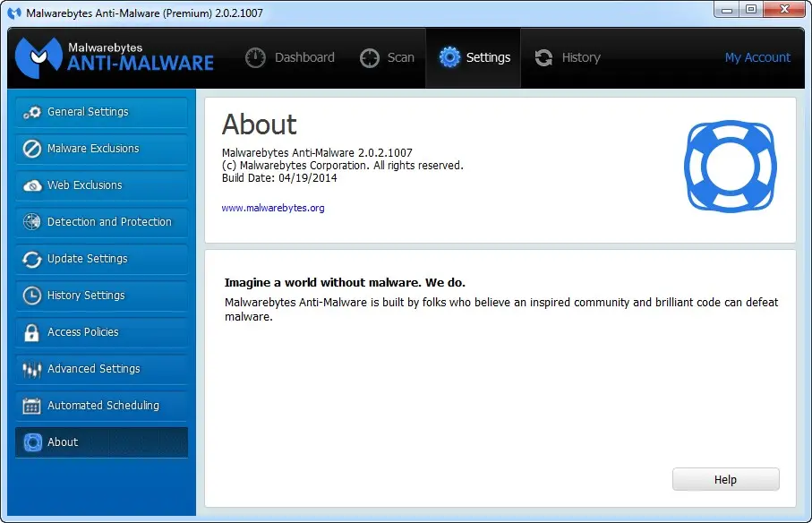Click the Web Exclusions cloud icon

(32, 185)
